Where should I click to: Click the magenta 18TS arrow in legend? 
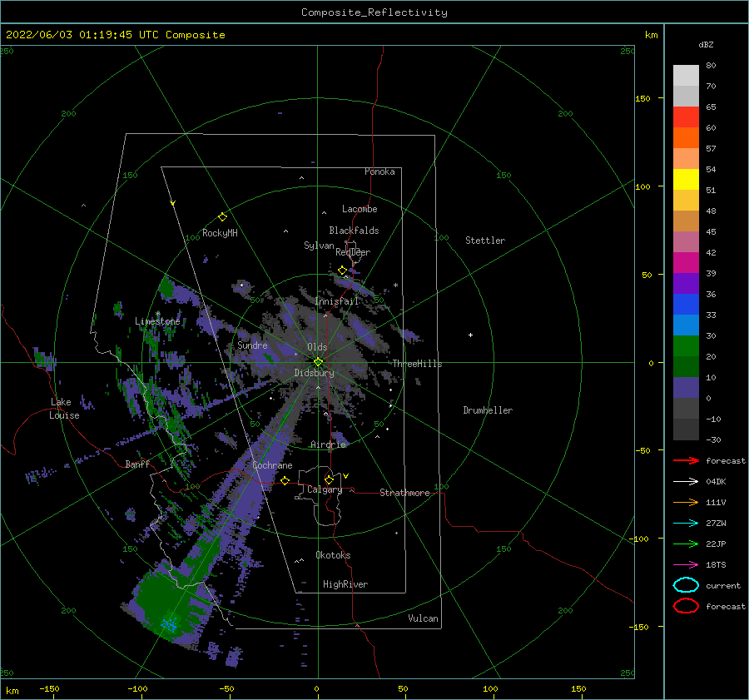[686, 565]
